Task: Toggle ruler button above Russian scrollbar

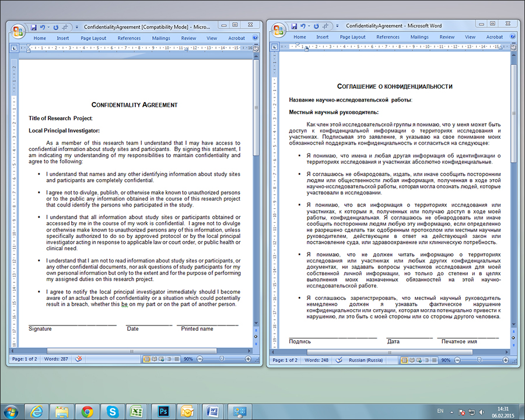Action: [513, 47]
